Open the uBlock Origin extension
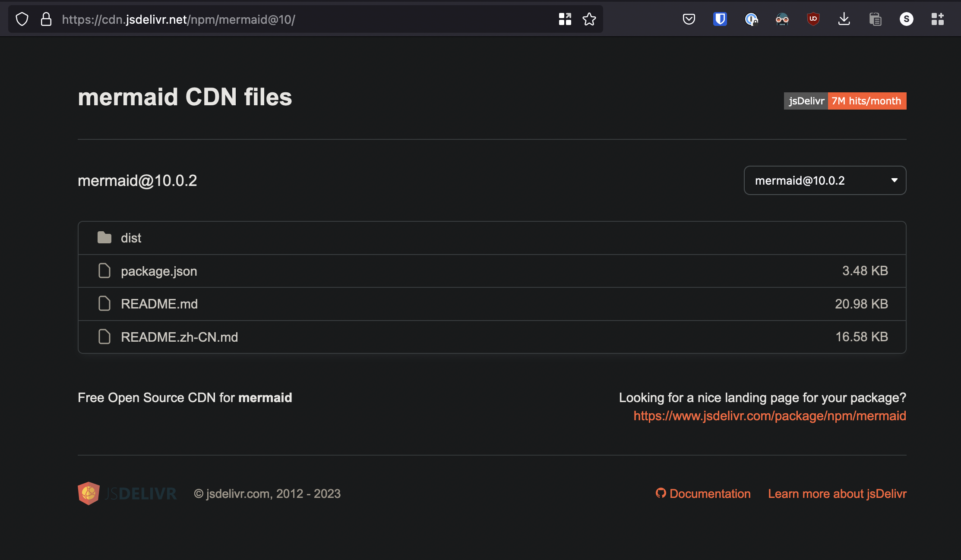Viewport: 961px width, 560px height. pos(813,19)
